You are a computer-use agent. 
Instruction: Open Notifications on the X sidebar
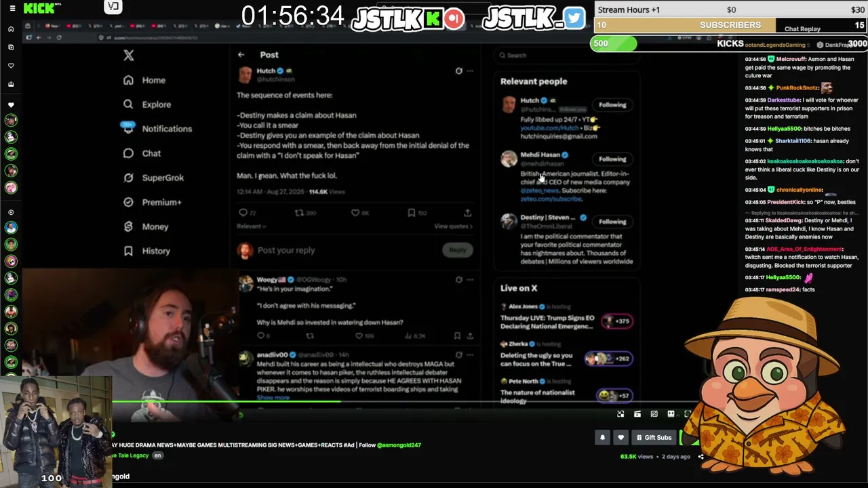pyautogui.click(x=157, y=129)
